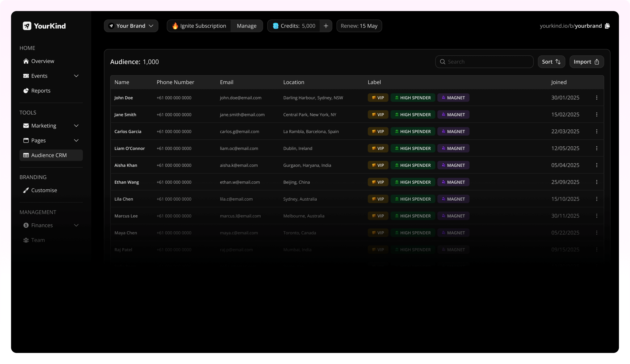This screenshot has width=630, height=364.
Task: Click the brush icon next to Customise
Action: point(26,190)
